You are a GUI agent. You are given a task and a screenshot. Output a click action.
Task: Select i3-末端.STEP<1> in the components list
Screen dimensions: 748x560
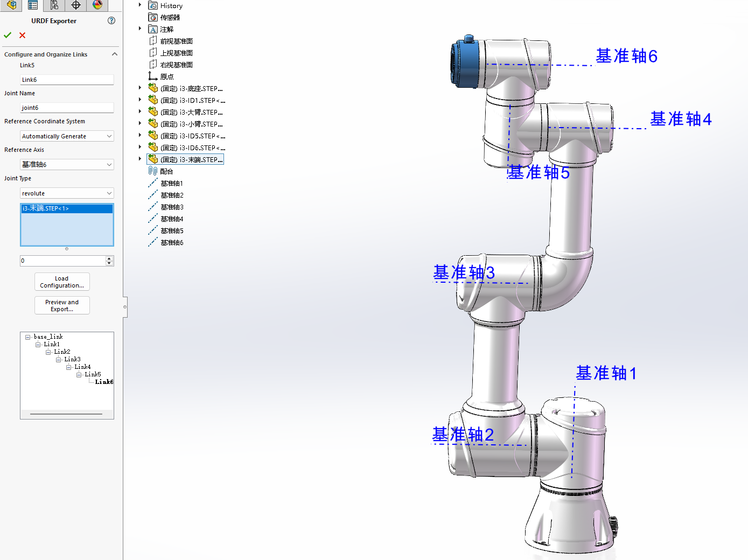click(x=67, y=208)
